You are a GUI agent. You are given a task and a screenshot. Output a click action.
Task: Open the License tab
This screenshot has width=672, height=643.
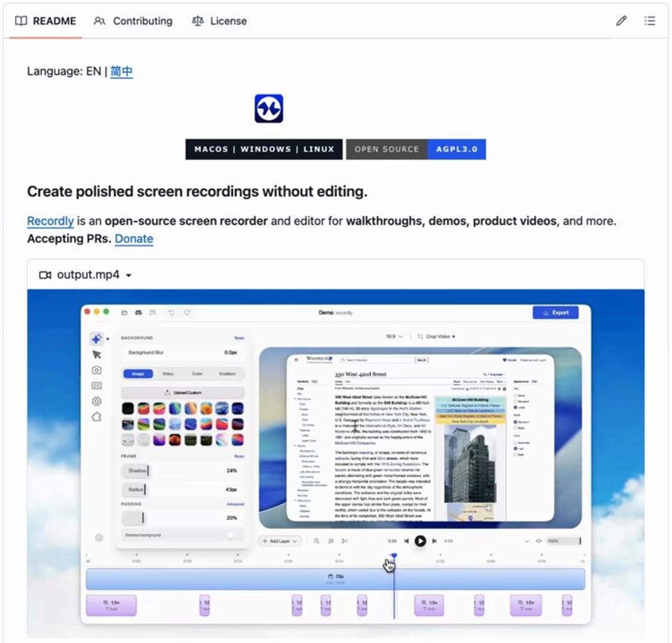point(220,21)
